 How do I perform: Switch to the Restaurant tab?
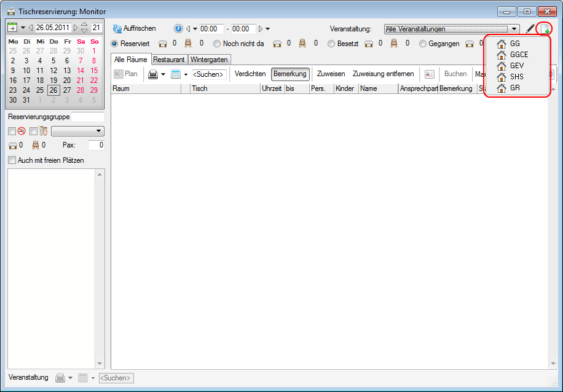tap(169, 60)
